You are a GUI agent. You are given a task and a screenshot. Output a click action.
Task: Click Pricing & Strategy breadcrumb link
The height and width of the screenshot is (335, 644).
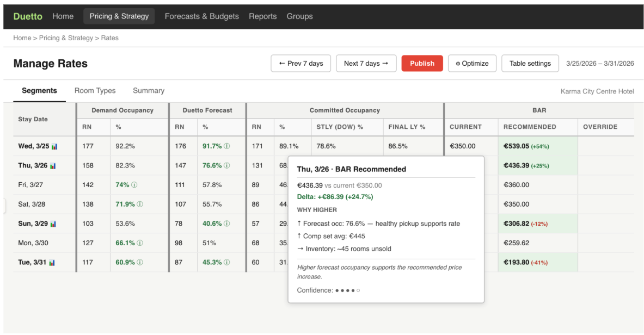pos(66,38)
